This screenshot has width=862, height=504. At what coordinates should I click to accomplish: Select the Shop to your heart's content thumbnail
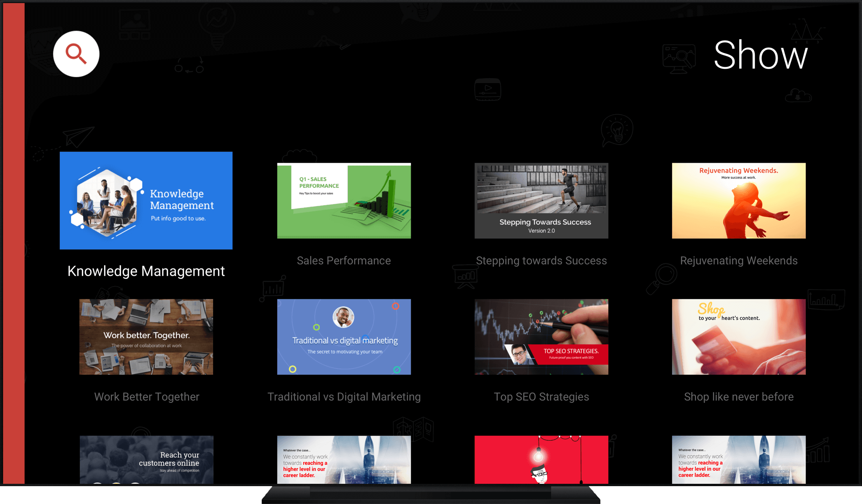pyautogui.click(x=739, y=337)
